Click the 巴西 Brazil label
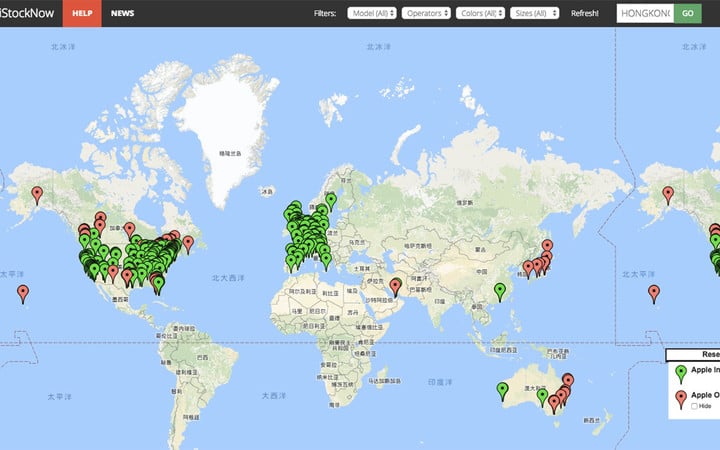 202,357
